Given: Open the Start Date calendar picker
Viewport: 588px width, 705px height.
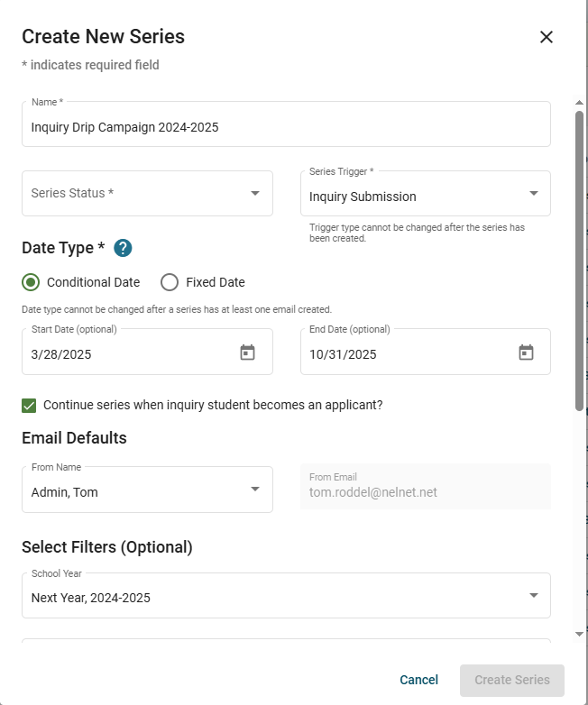Looking at the screenshot, I should point(247,352).
